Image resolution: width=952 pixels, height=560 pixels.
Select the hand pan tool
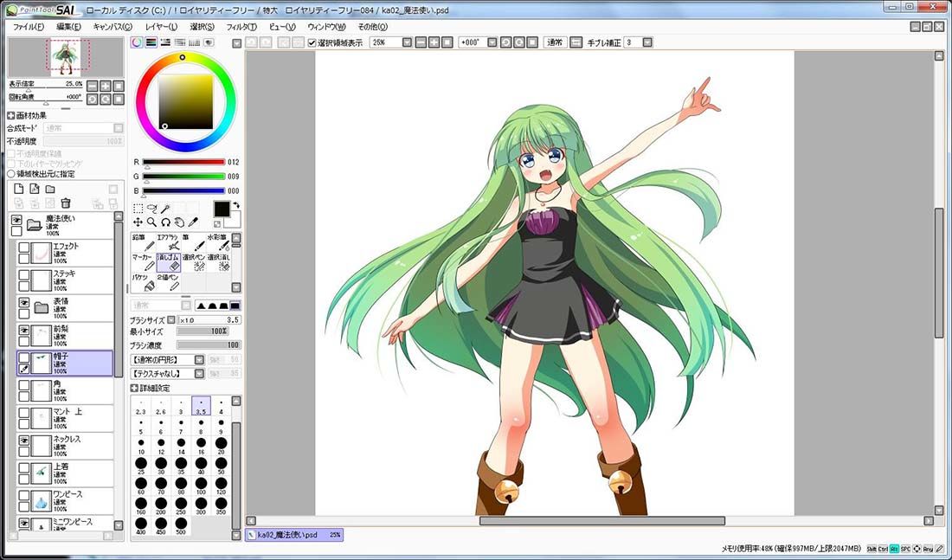(179, 222)
